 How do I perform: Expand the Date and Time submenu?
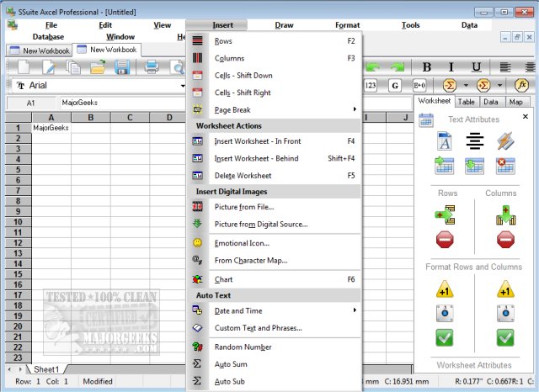pos(274,311)
